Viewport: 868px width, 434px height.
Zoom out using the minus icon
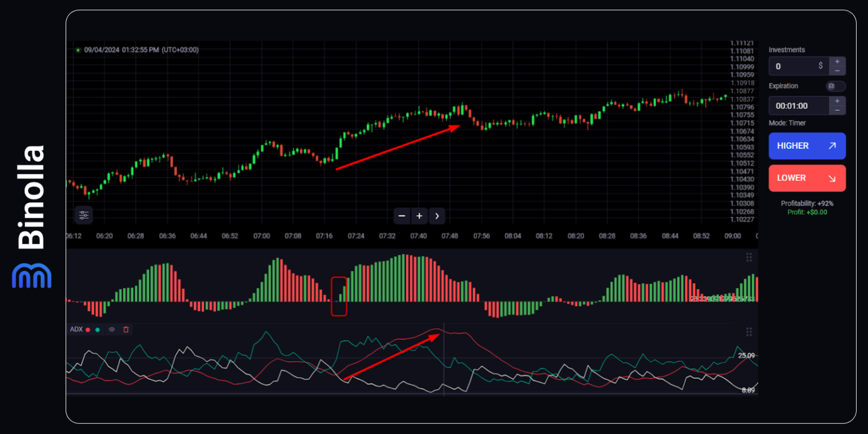coord(401,216)
